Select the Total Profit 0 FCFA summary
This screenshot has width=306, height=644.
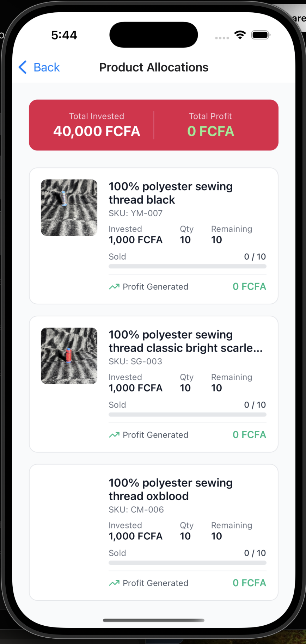(210, 125)
